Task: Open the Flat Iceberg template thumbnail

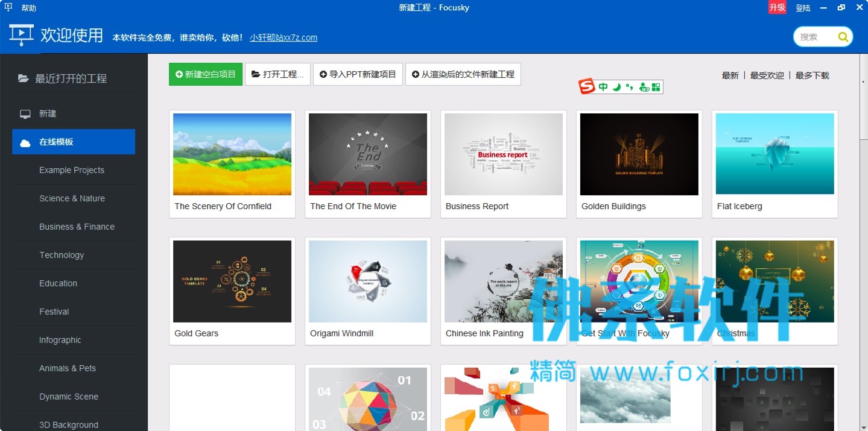Action: click(775, 154)
